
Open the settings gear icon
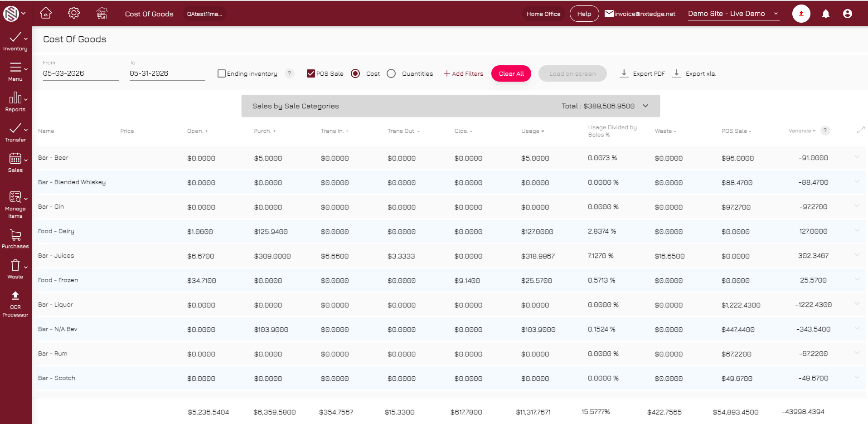point(74,13)
